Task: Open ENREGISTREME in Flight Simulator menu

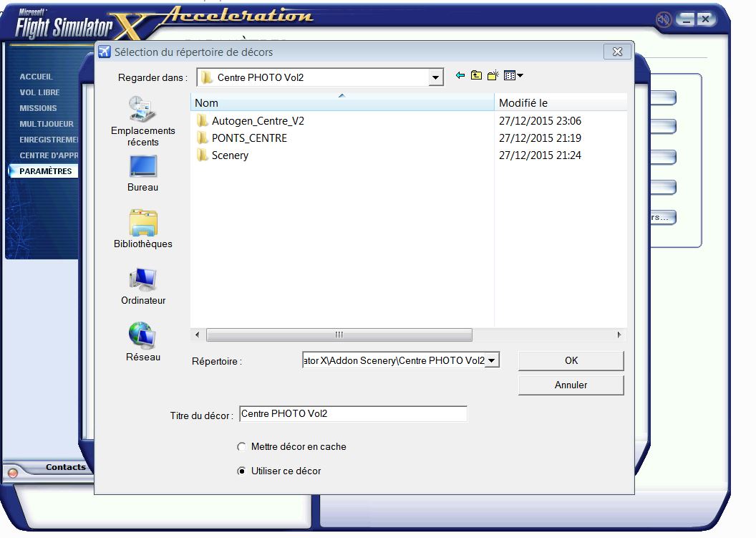Action: click(48, 140)
